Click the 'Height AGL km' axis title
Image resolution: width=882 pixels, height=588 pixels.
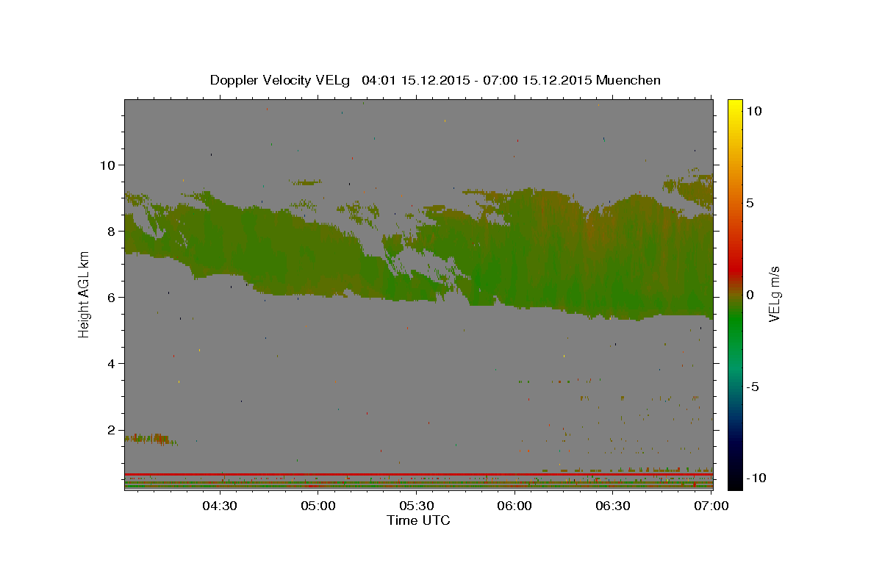point(85,294)
